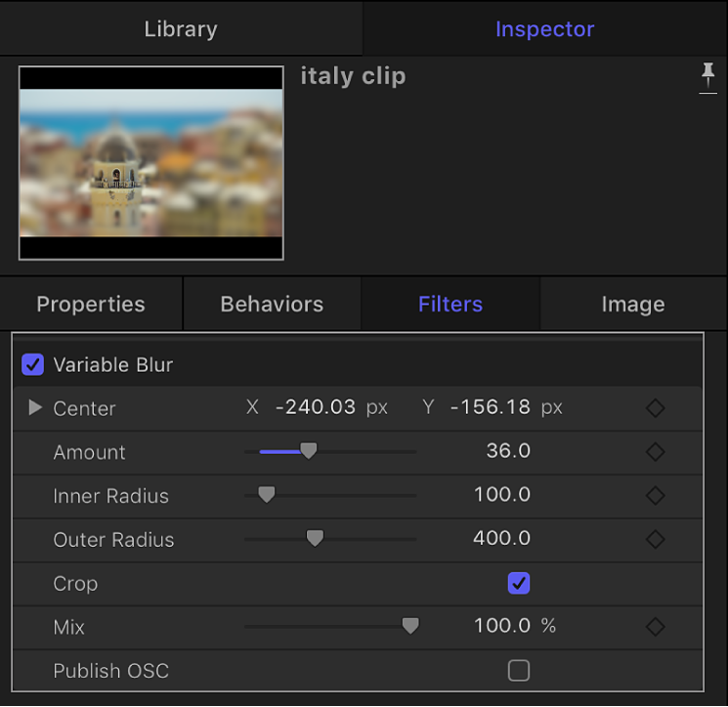Viewport: 728px width, 707px height.
Task: Click the Amount keyframe diamond
Action: click(x=656, y=452)
